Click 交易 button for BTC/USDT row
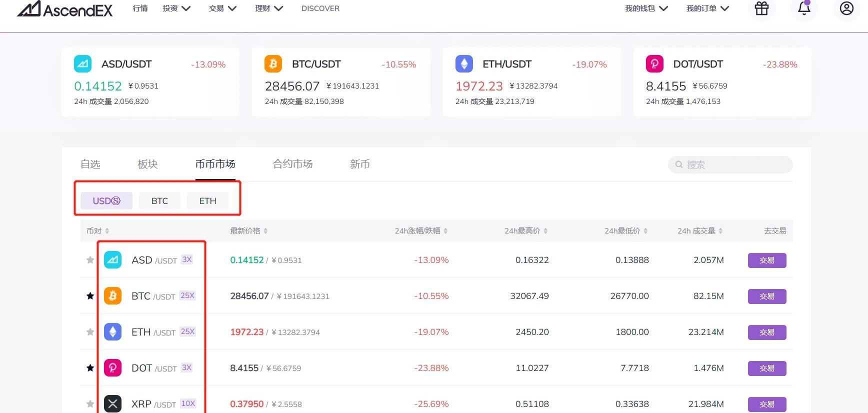 pyautogui.click(x=766, y=296)
